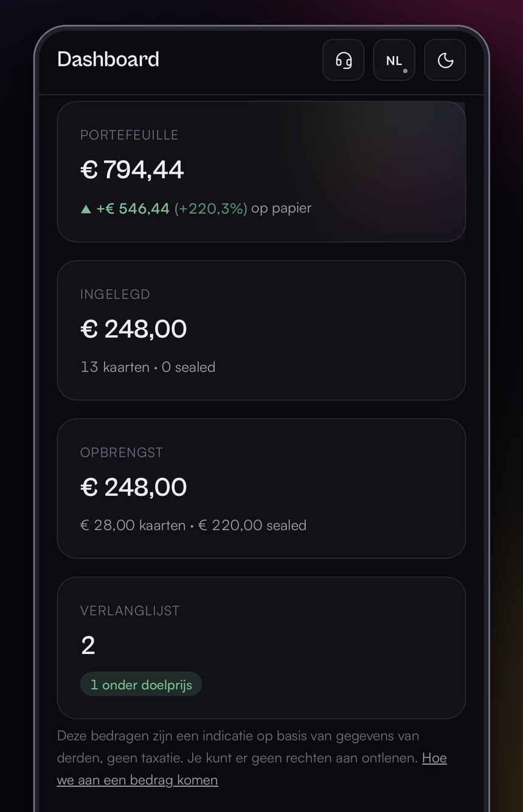Click the Ingelegd € 248,00 amount
The image size is (523, 812).
(133, 329)
